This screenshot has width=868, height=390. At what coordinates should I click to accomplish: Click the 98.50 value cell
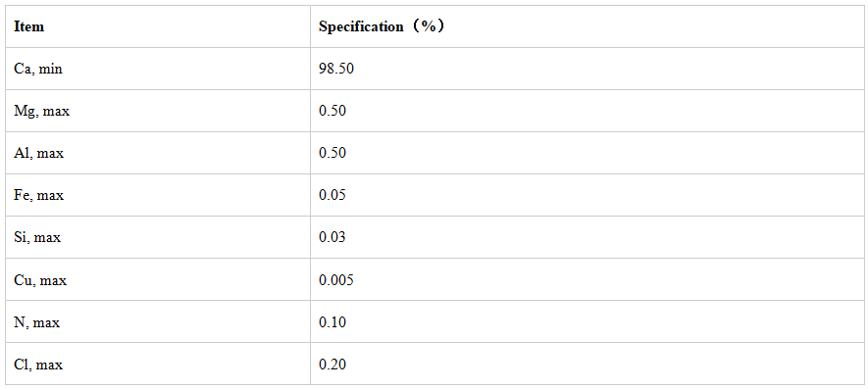pos(587,69)
